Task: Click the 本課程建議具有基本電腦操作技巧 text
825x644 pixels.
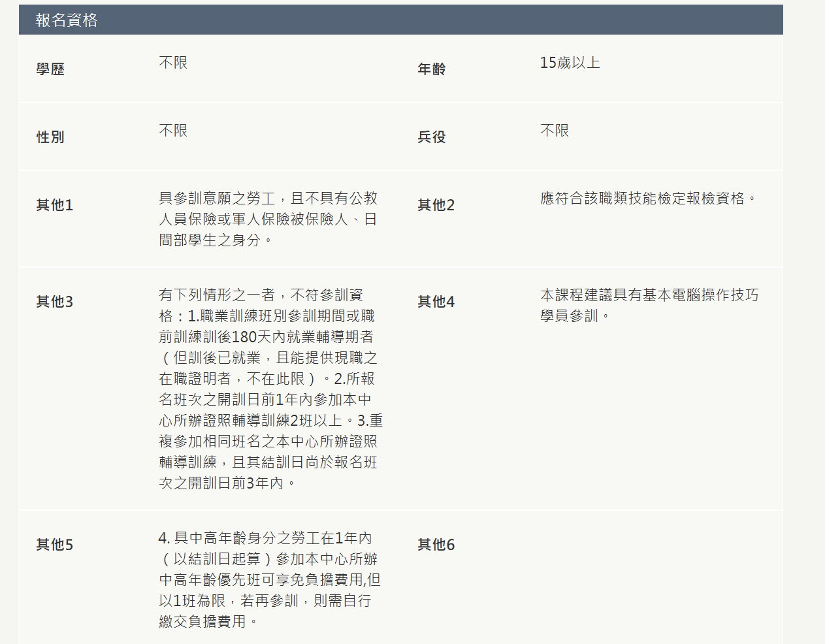Action: point(649,306)
